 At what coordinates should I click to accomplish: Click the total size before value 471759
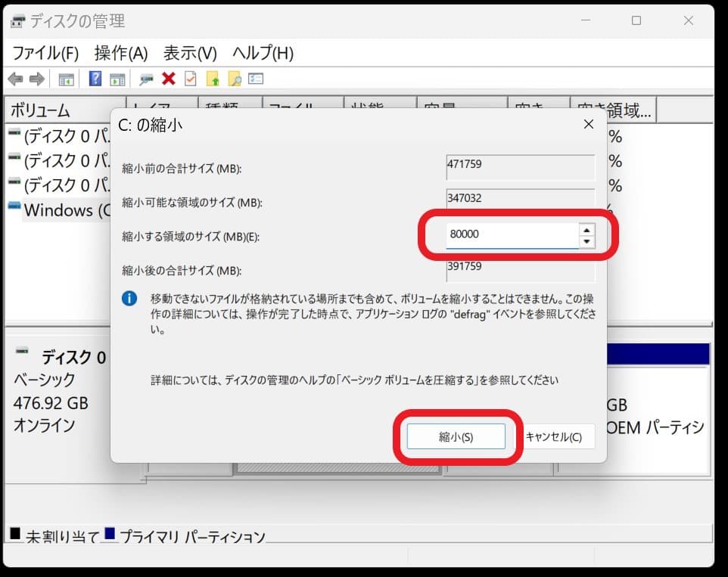click(x=521, y=167)
